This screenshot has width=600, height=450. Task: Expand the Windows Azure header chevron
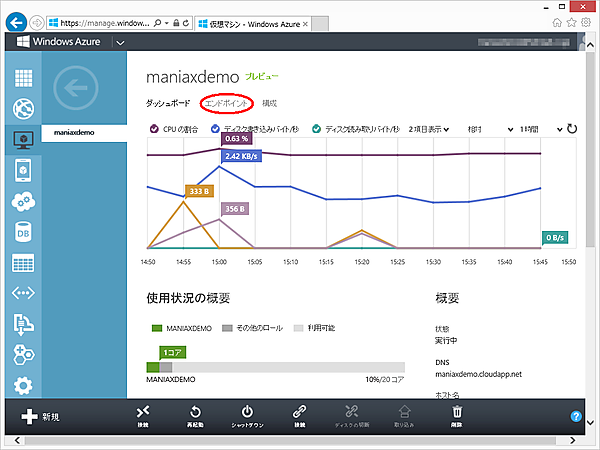[121, 42]
